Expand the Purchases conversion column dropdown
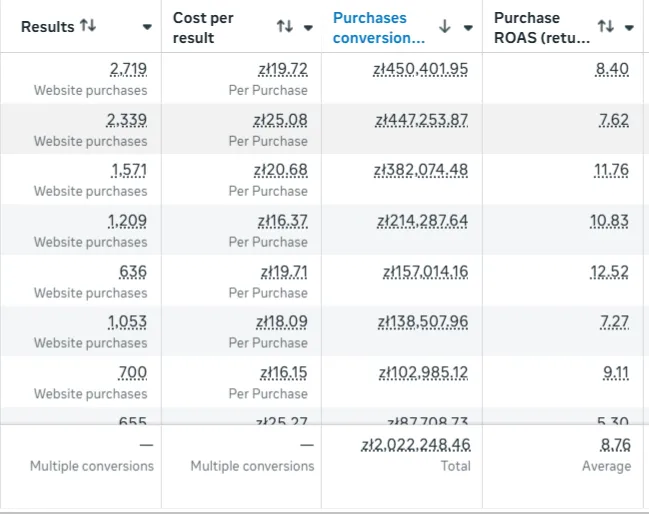This screenshot has height=514, width=649. (468, 27)
